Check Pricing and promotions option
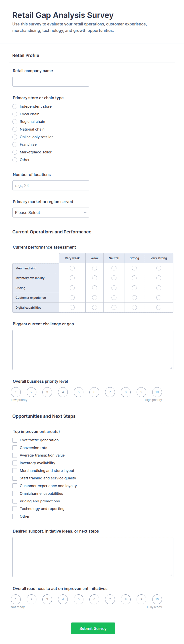Viewport: 184px width, 644px height. pos(15,501)
